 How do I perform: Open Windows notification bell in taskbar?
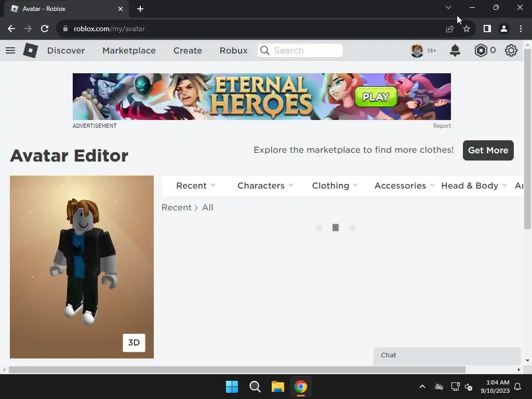pyautogui.click(x=518, y=387)
